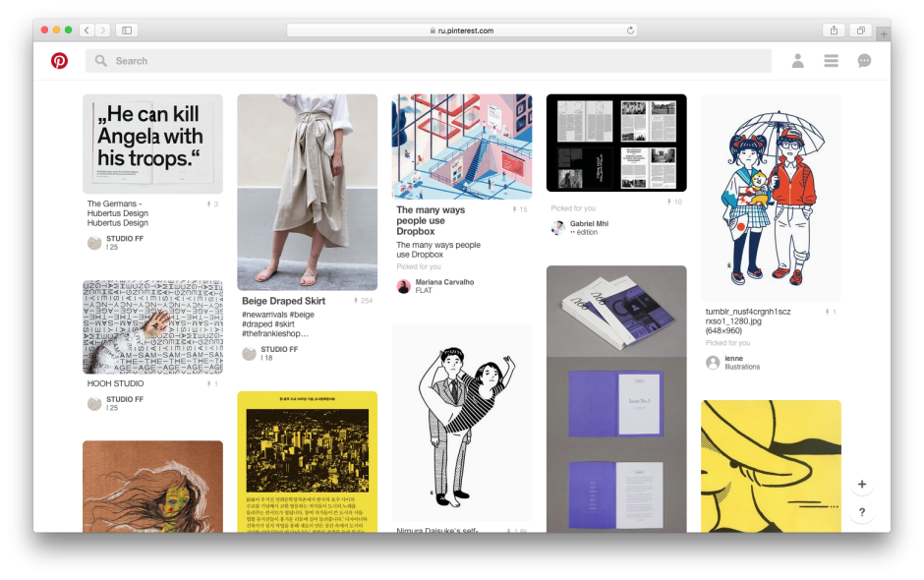Click the Pinterest logo
This screenshot has height=580, width=924.
[x=59, y=61]
